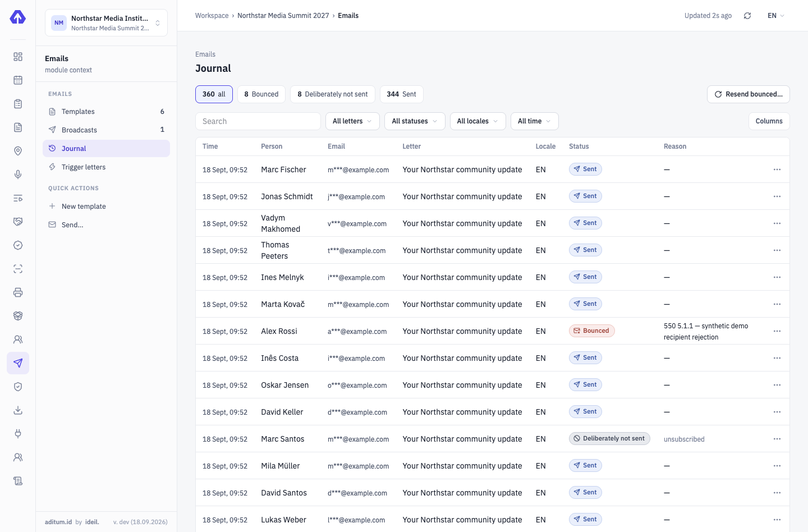Open the EN language dropdown

click(x=776, y=16)
